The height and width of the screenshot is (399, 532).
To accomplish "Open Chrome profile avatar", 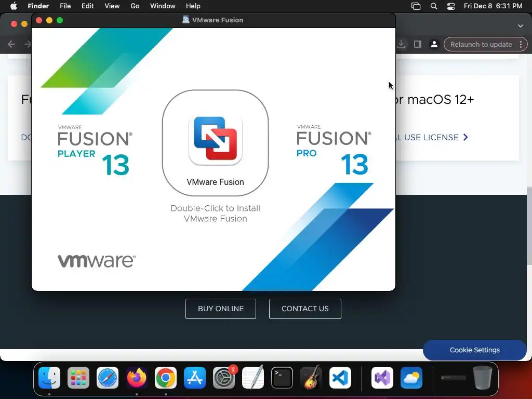I will pos(434,45).
